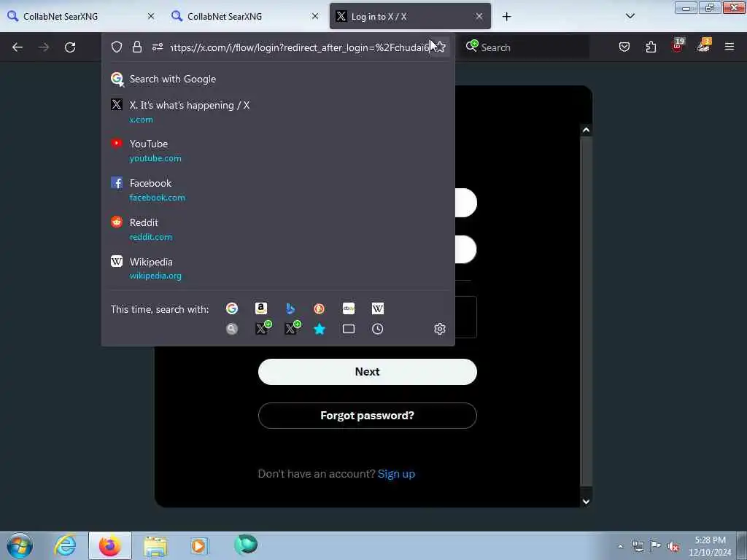Click the taskbar clock showing 5:28 PM
Viewport: 747px width, 560px height.
(710, 546)
